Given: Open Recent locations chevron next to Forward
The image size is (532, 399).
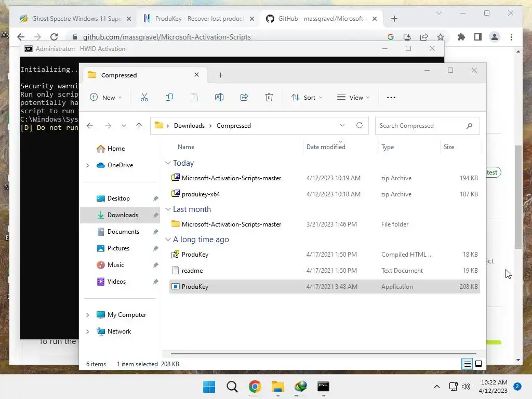Looking at the screenshot, I should 124,126.
